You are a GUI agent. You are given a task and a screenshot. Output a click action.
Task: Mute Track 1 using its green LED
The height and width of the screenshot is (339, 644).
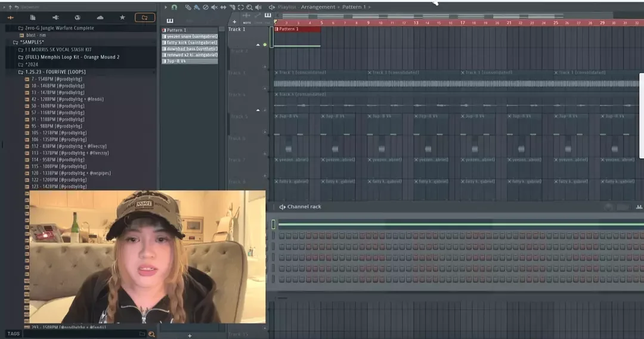click(x=265, y=45)
